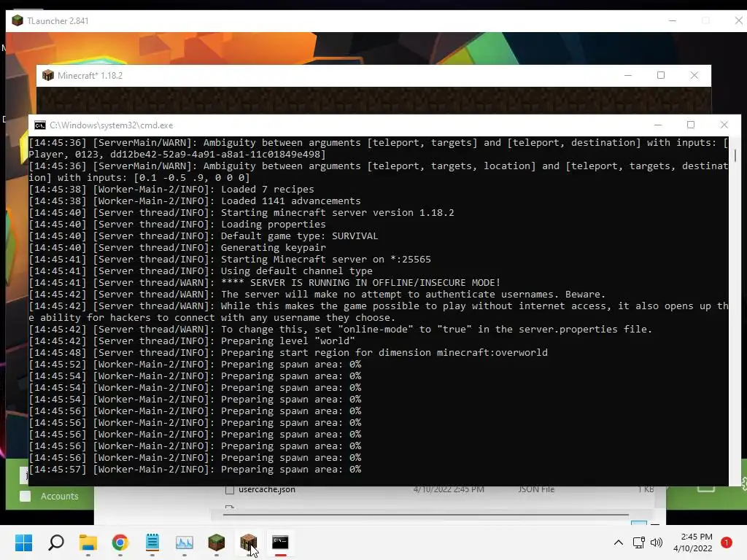Open the red notification badge
747x560 pixels.
click(x=727, y=542)
